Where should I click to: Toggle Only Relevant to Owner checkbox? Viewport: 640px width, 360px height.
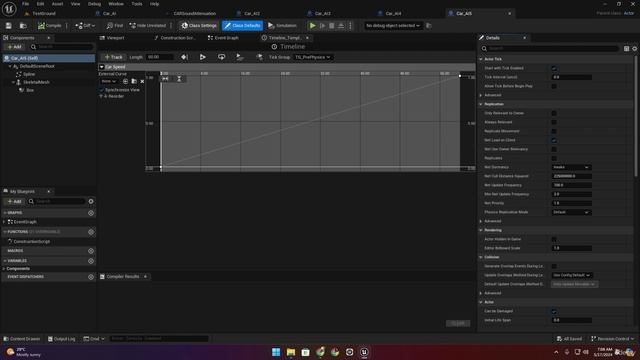(x=554, y=113)
